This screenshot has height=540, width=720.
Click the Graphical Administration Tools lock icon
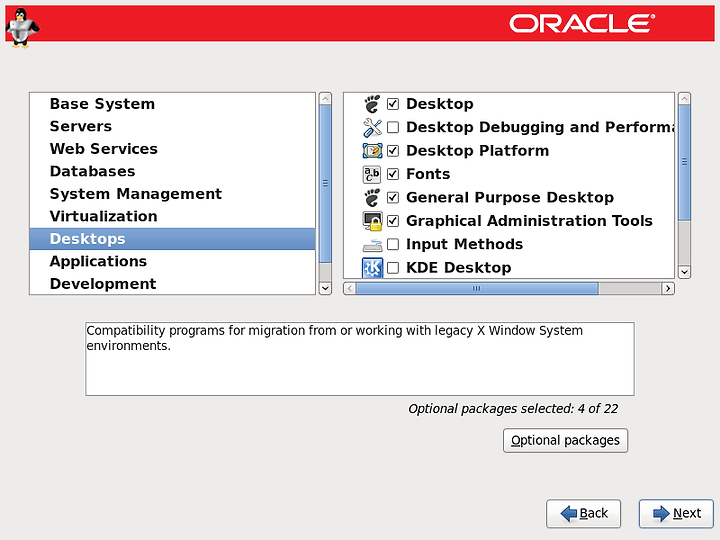coord(372,221)
